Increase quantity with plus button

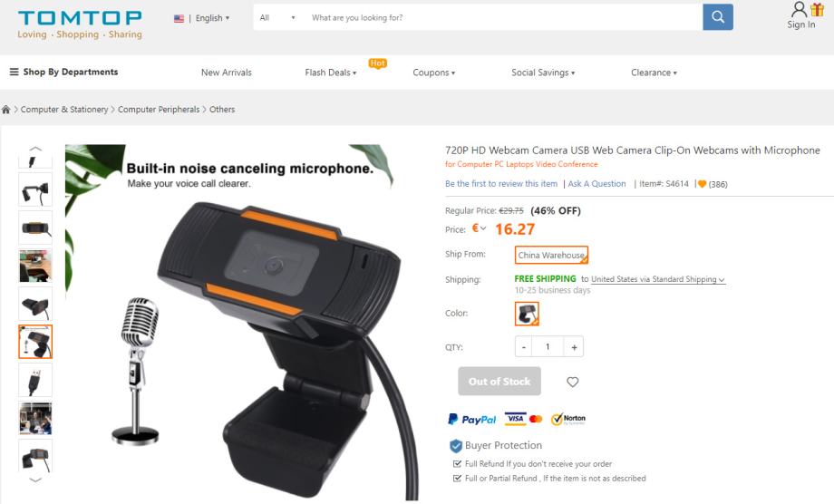[574, 347]
